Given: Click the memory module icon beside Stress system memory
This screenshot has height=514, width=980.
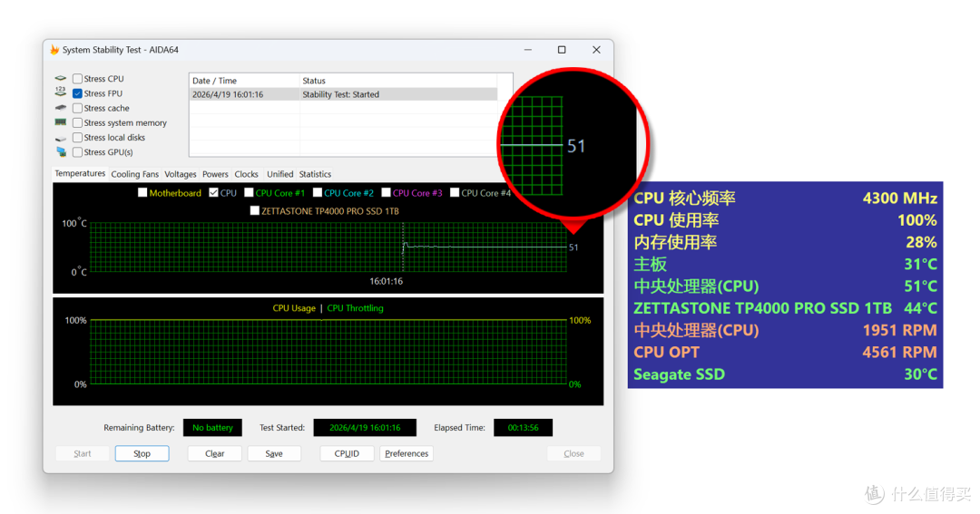Looking at the screenshot, I should click(x=61, y=122).
